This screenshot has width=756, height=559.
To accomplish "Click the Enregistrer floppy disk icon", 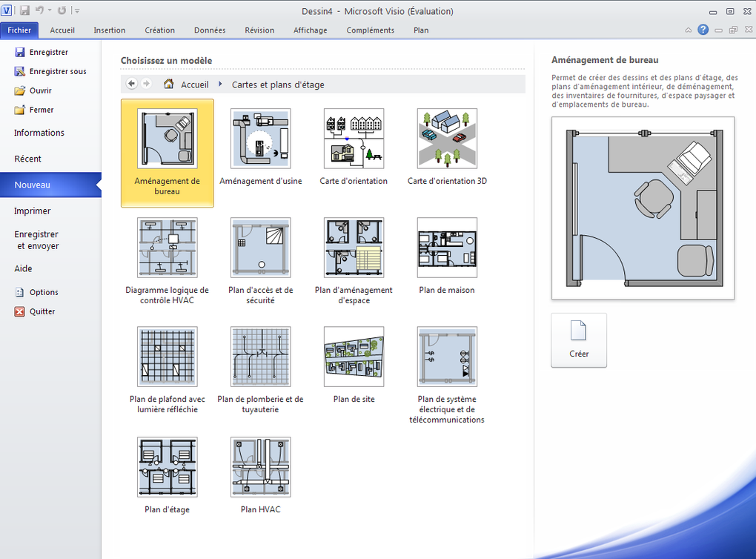I will (x=20, y=53).
